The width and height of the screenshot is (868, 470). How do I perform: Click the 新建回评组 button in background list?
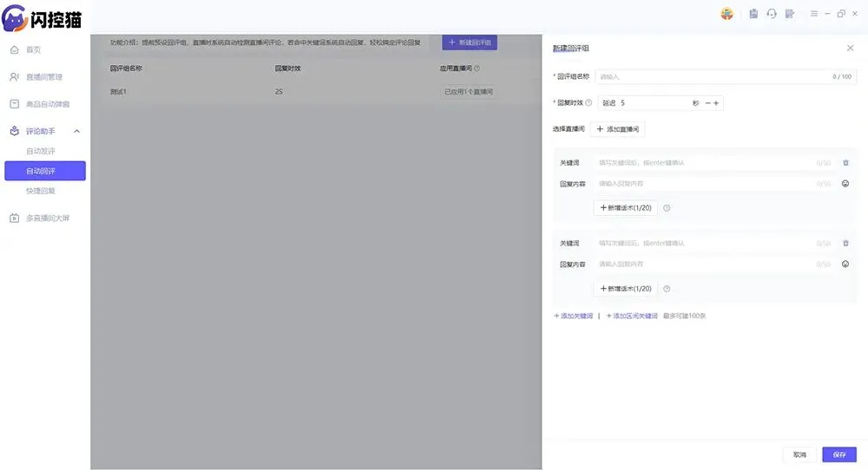[x=470, y=42]
